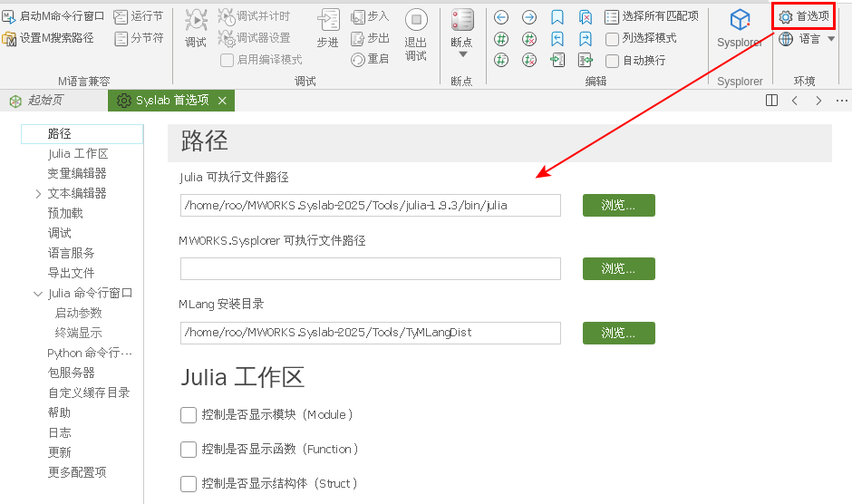Check 控制是否显示模块 (Module) option
This screenshot has width=852, height=504.
189,415
